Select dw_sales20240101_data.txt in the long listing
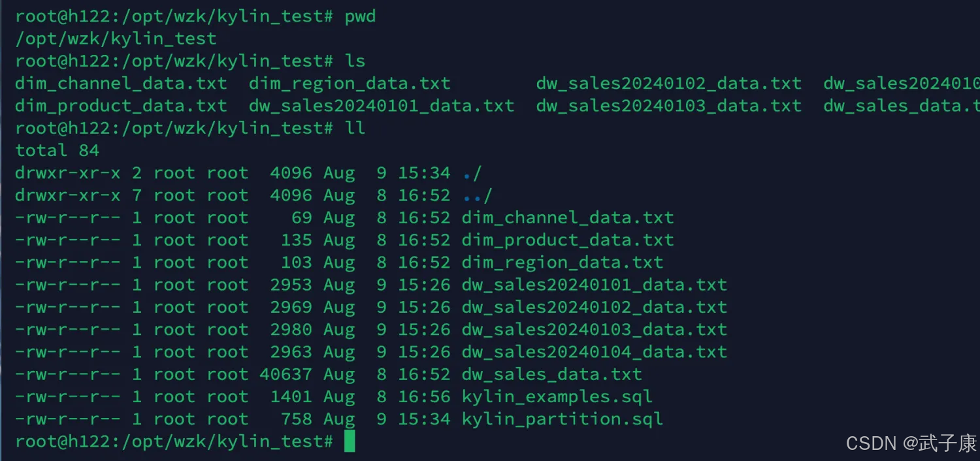The height and width of the screenshot is (461, 980). (x=594, y=285)
